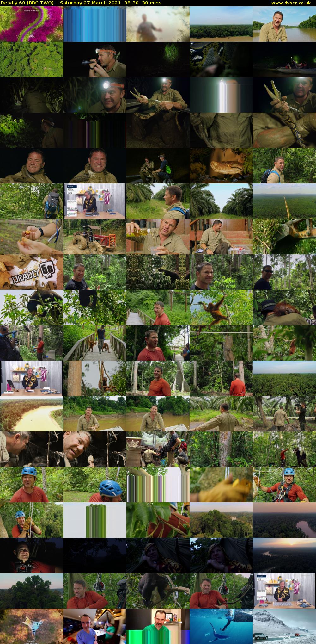
Task: Select the pink BBC Two ident thumbnail
Action: pyautogui.click(x=32, y=24)
